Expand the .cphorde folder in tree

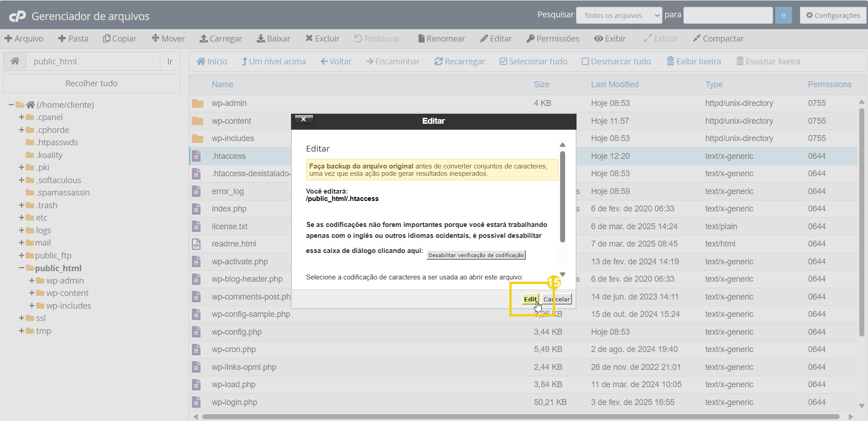tap(21, 130)
